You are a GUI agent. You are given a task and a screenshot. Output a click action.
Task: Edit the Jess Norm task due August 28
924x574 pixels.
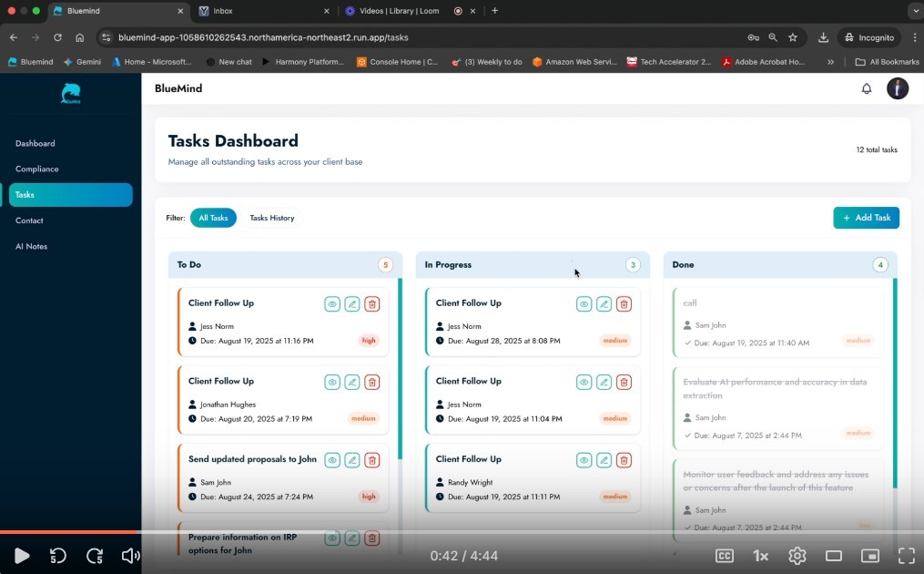click(604, 304)
